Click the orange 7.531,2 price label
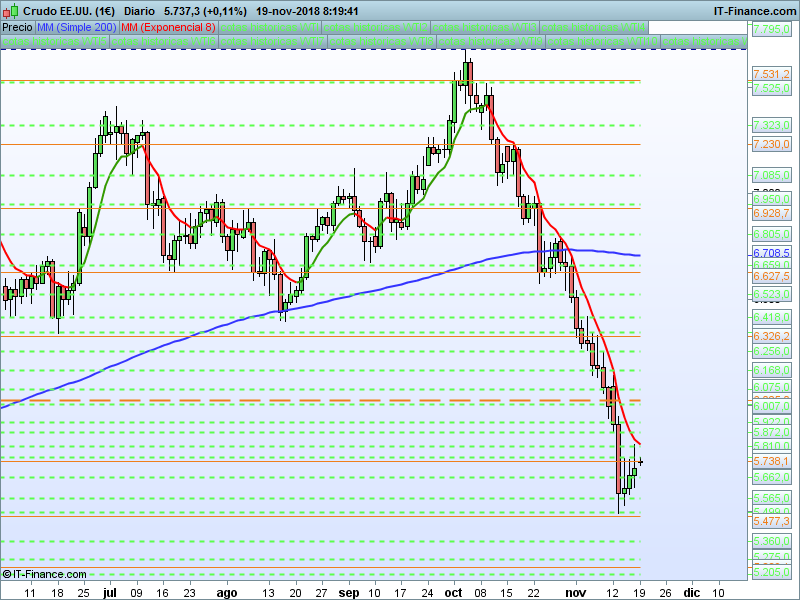Image resolution: width=800 pixels, height=600 pixels. coord(771,74)
